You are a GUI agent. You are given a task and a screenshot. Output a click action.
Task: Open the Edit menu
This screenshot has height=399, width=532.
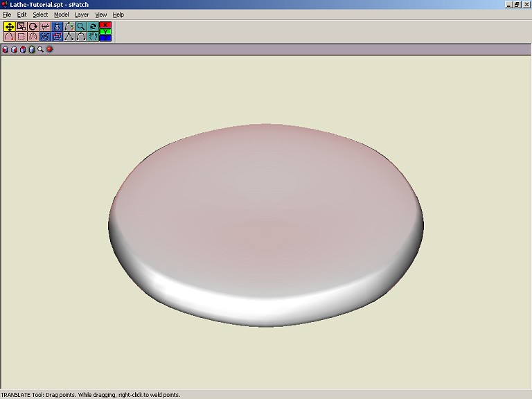pos(21,15)
